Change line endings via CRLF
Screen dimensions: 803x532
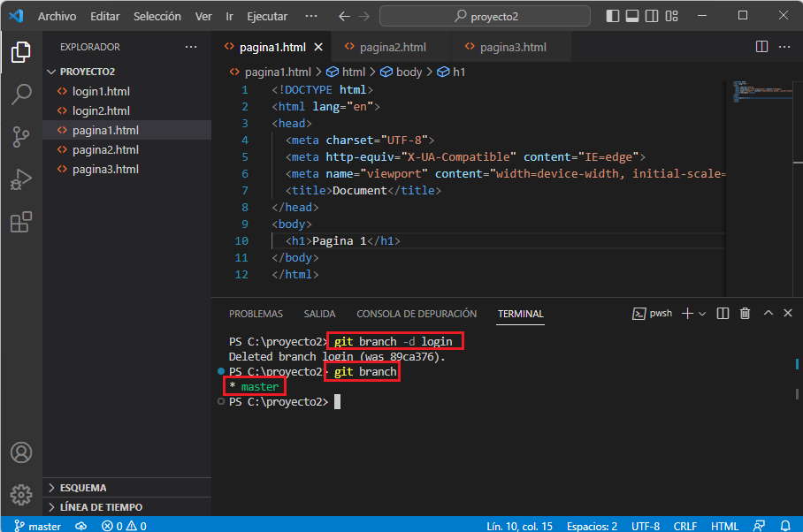point(684,526)
